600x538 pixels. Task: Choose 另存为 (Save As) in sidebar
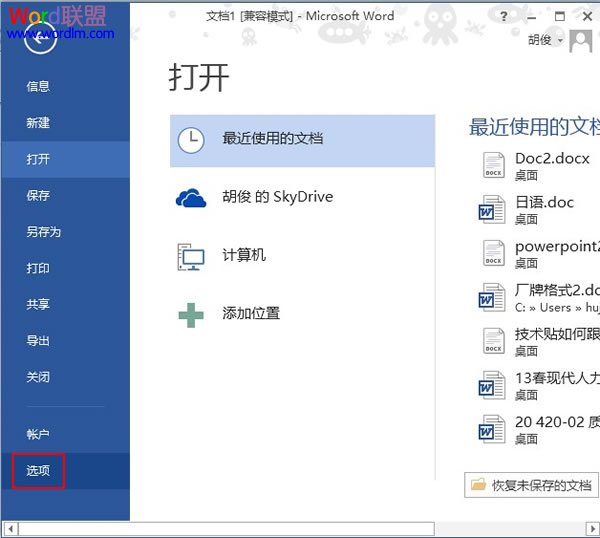coord(44,232)
